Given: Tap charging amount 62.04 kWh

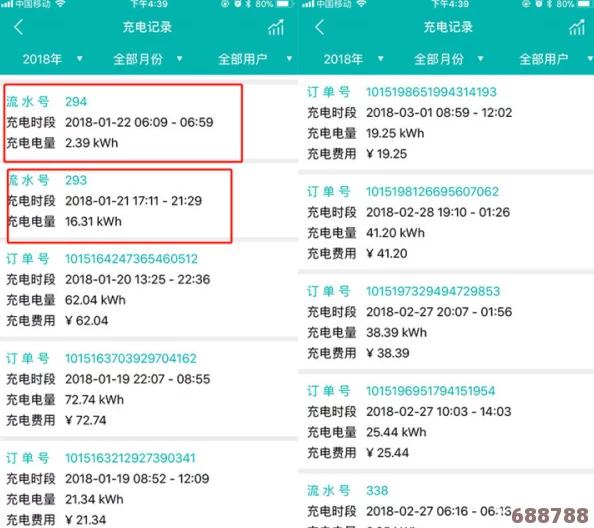Looking at the screenshot, I should pos(95,300).
